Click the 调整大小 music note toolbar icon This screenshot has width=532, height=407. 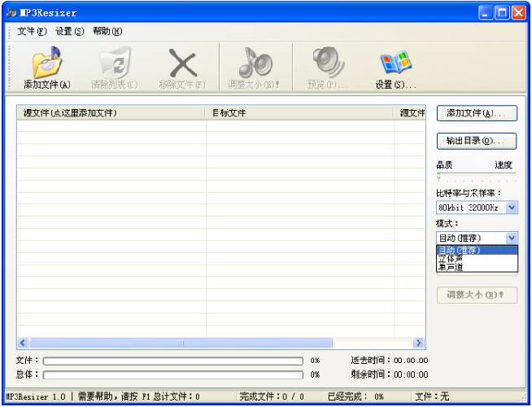point(255,63)
